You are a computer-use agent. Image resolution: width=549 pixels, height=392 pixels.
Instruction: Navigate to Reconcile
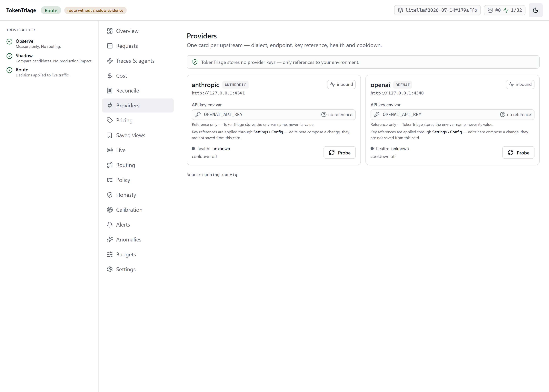tap(138, 91)
